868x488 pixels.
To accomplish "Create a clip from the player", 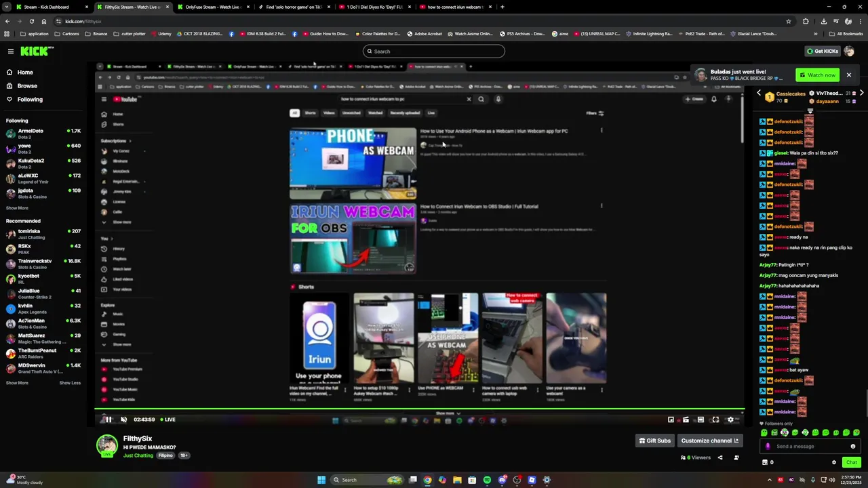I will [x=686, y=420].
